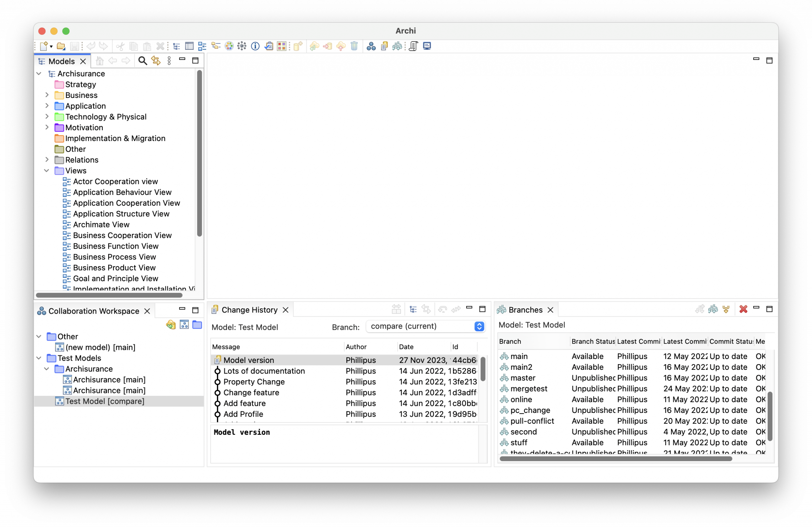Select the Collaboration Workspace tab
This screenshot has height=527, width=812.
tap(94, 311)
